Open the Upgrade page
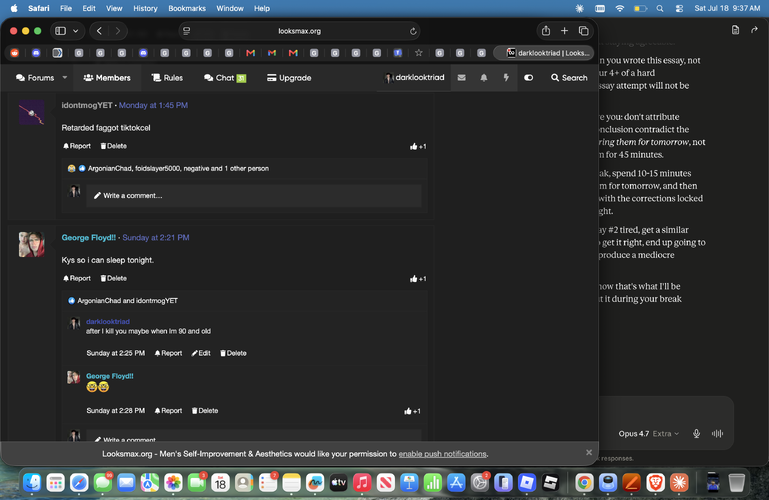The height and width of the screenshot is (500, 769). (x=289, y=78)
